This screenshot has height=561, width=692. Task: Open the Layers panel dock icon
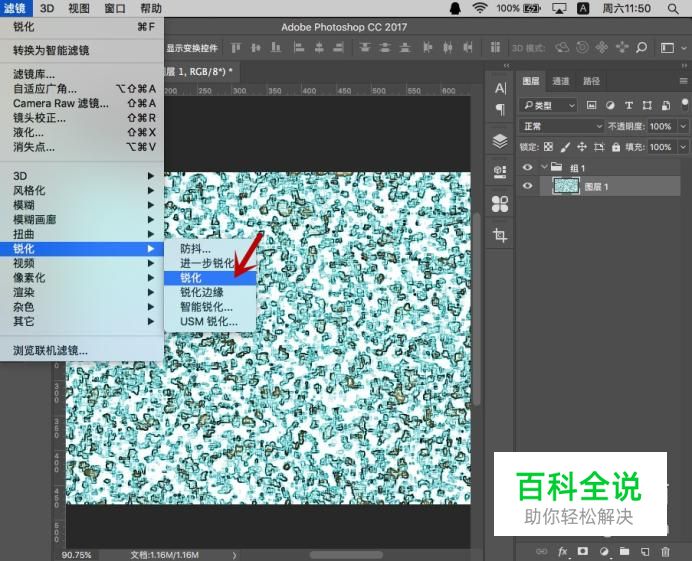(500, 141)
